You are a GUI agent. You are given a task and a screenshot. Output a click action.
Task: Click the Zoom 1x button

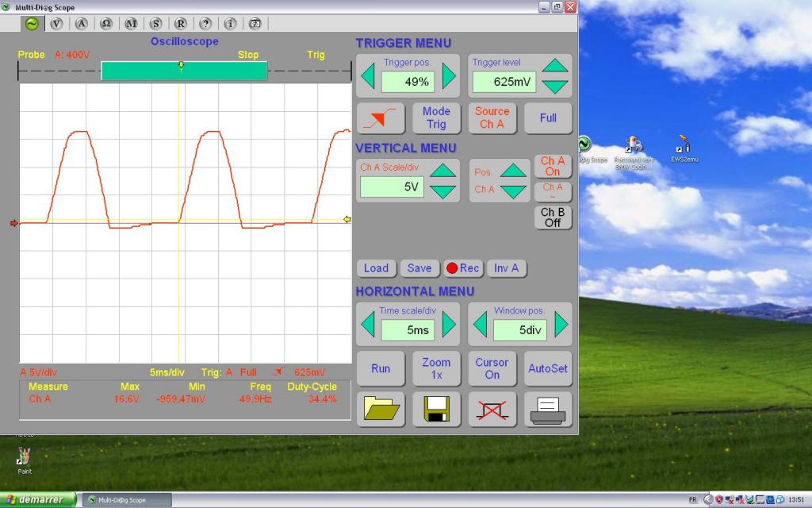pyautogui.click(x=437, y=368)
